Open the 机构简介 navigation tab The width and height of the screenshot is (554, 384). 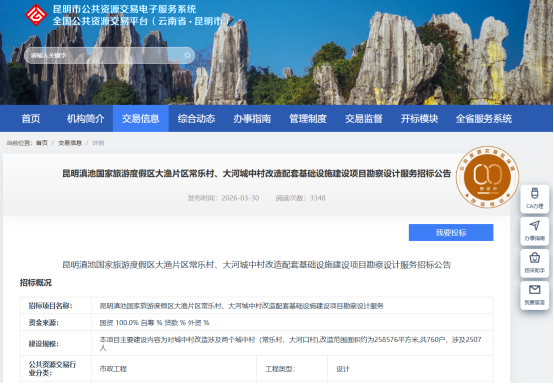click(86, 119)
